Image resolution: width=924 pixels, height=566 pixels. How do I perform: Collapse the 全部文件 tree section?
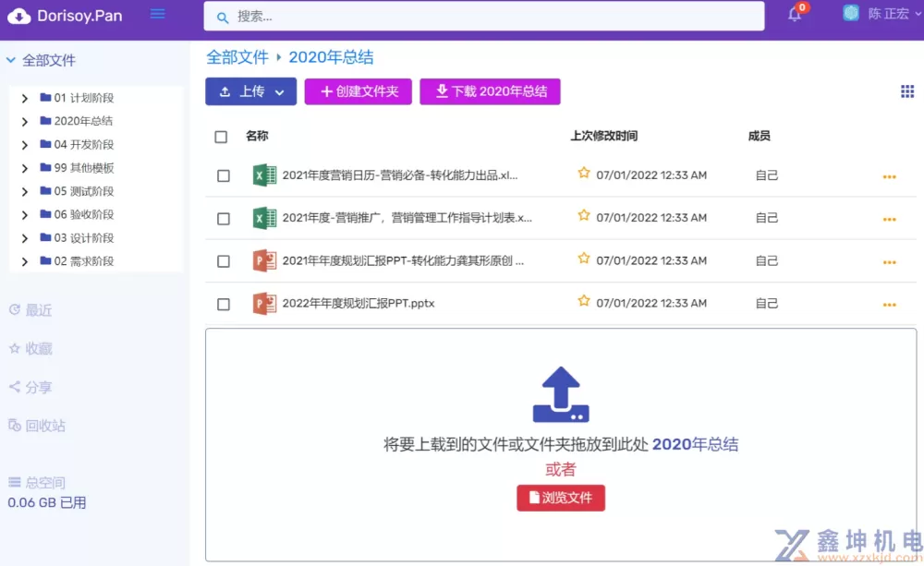[11, 61]
